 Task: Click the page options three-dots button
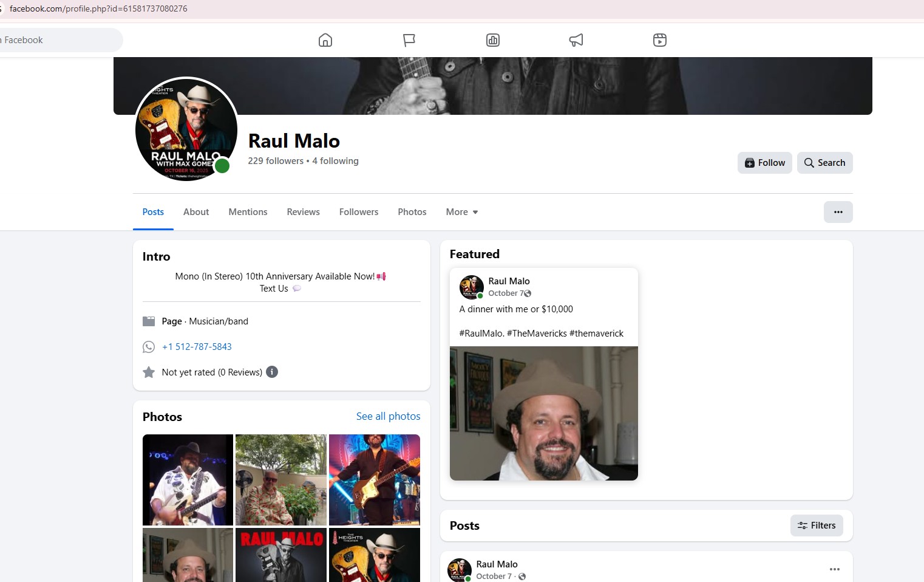[x=838, y=212]
